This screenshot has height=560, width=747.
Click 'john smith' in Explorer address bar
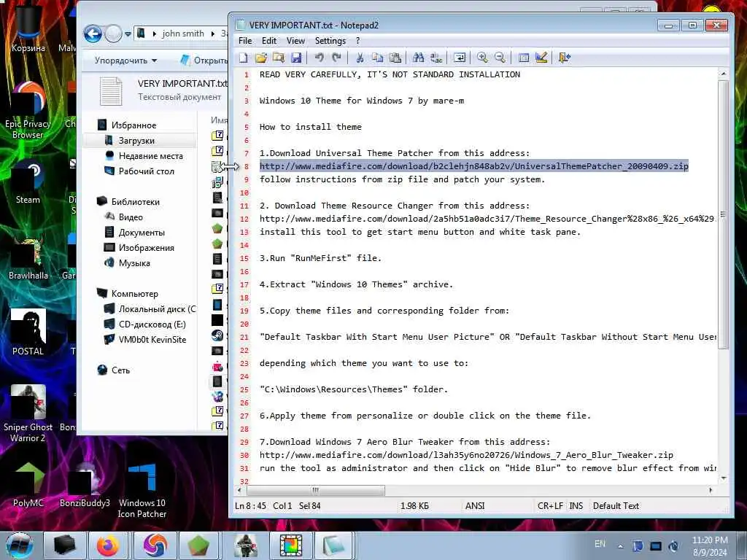pos(183,34)
